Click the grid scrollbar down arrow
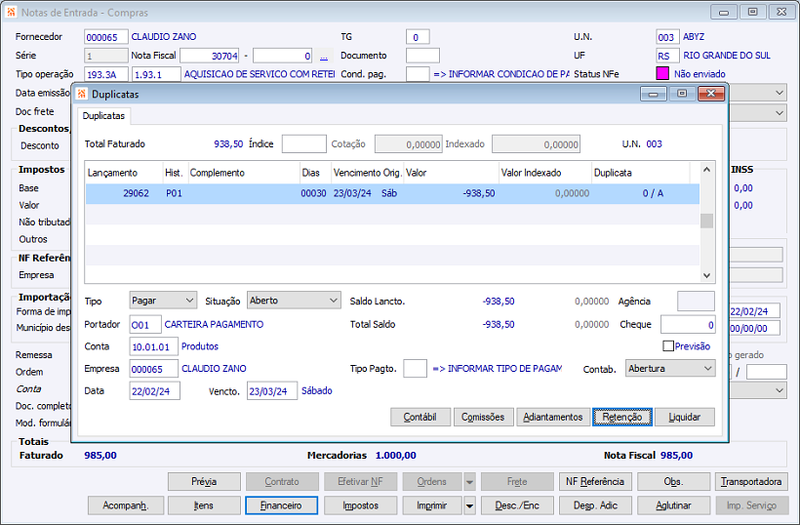The height and width of the screenshot is (525, 800). pyautogui.click(x=707, y=276)
